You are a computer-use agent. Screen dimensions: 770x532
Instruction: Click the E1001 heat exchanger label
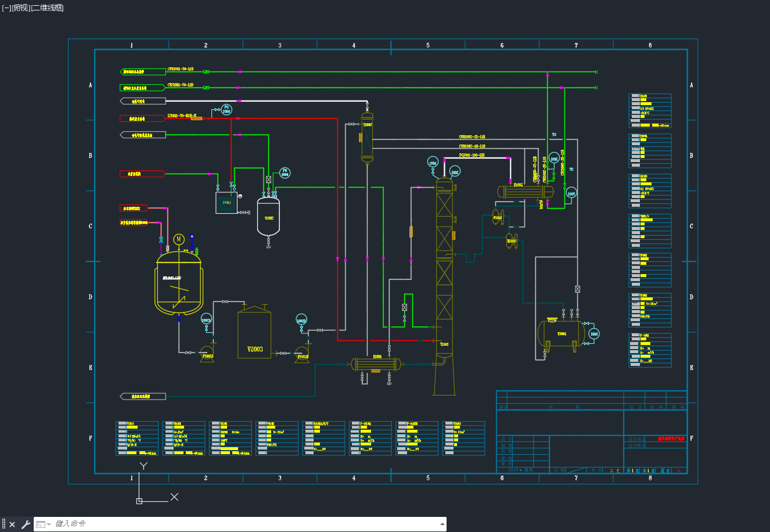(x=377, y=357)
